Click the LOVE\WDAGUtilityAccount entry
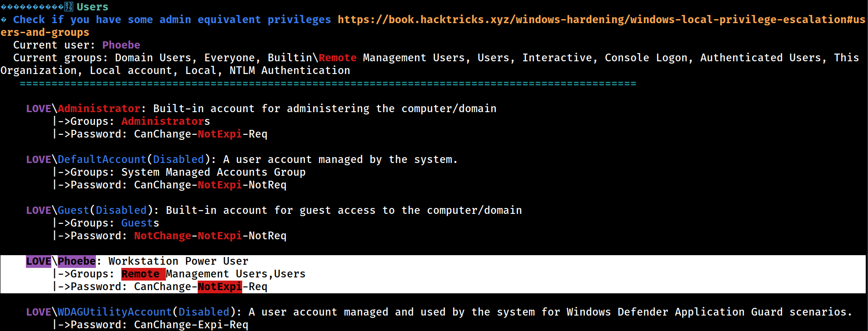Image resolution: width=868 pixels, height=331 pixels. pos(99,312)
